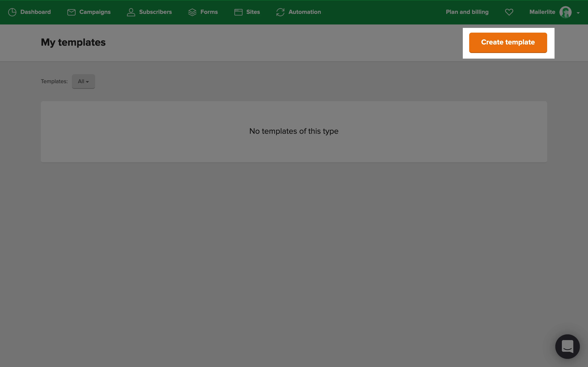Click the Dashboard pie chart icon

(12, 12)
